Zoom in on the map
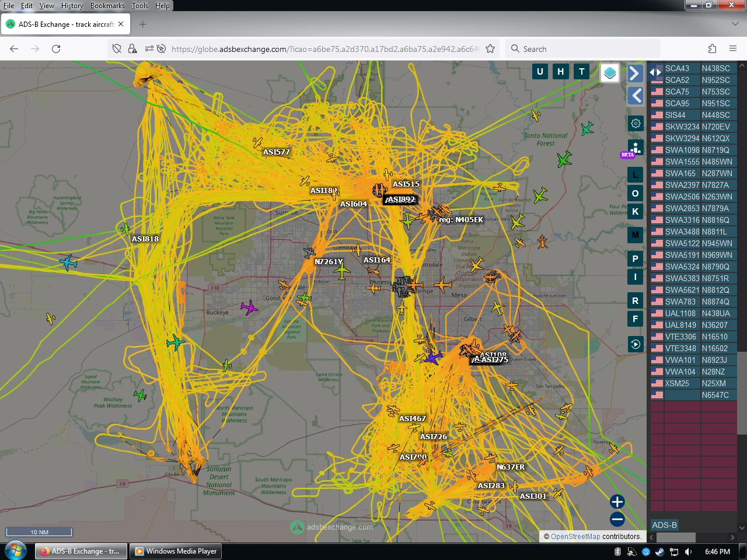This screenshot has height=560, width=747. 617,502
